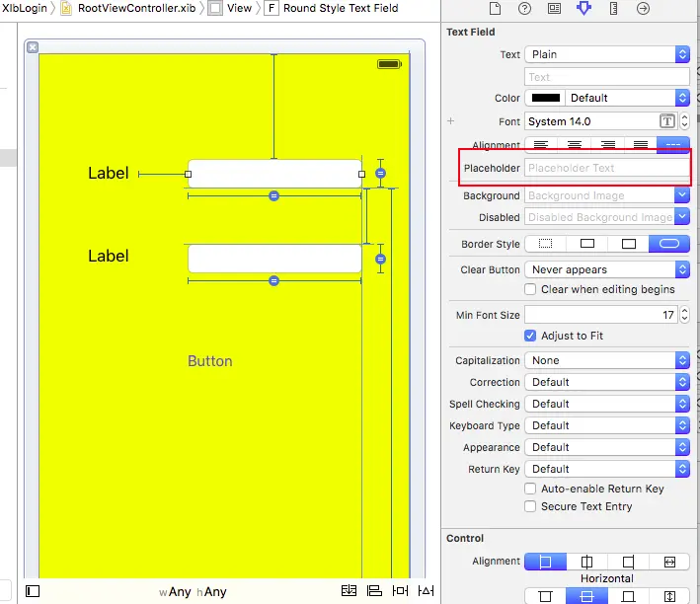Open the Color Default dropdown
Screen dimensions: 700x604
(628, 98)
